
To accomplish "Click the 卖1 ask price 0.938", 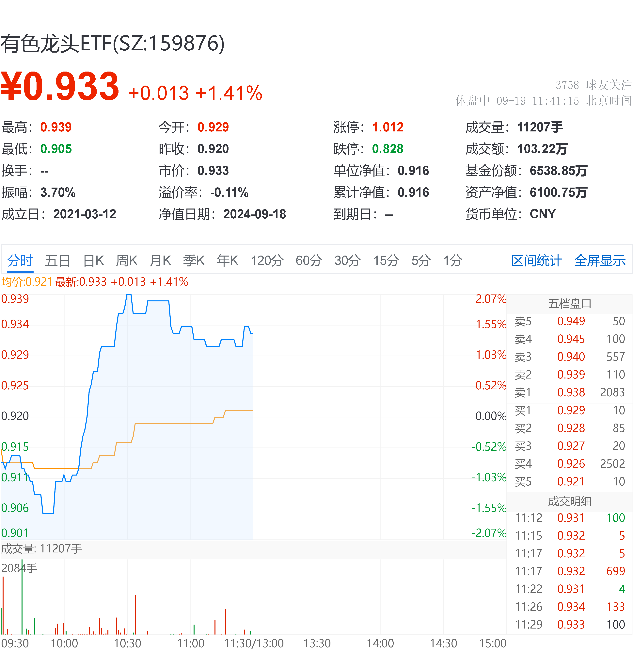I will coord(572,392).
